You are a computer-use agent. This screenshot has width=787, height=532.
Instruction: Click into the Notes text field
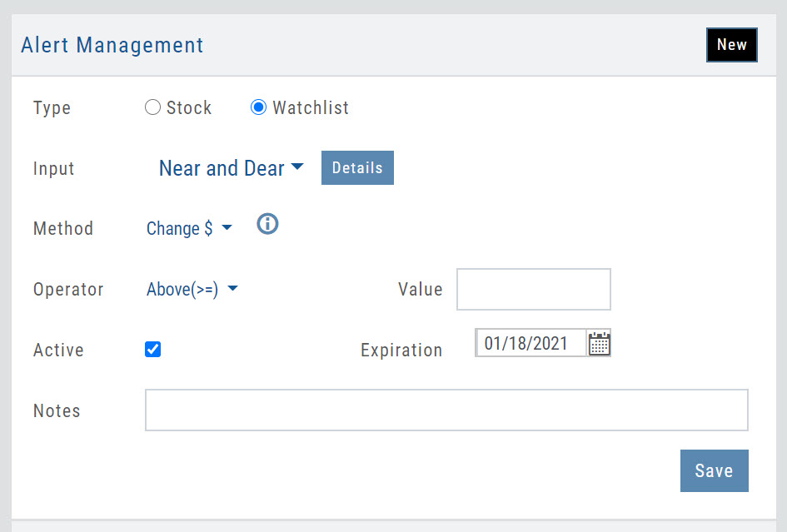[x=446, y=410]
